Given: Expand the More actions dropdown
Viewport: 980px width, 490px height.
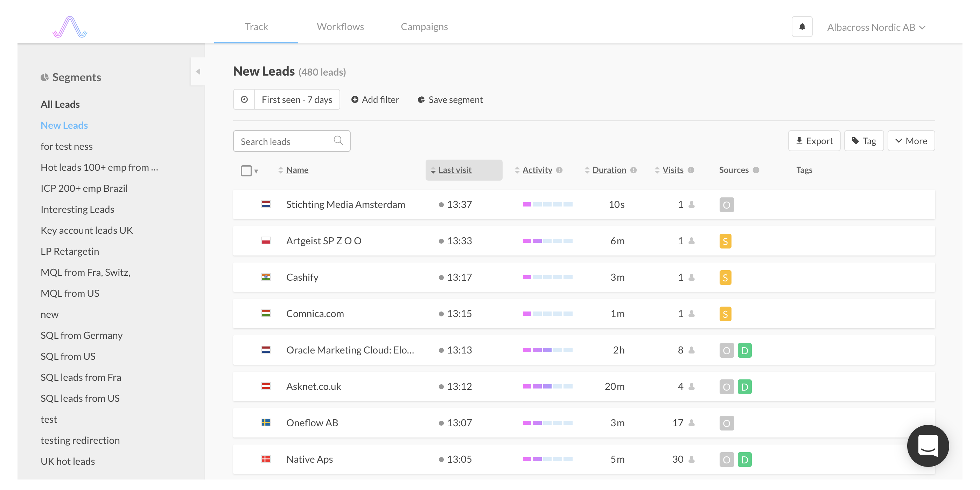Looking at the screenshot, I should (x=911, y=141).
